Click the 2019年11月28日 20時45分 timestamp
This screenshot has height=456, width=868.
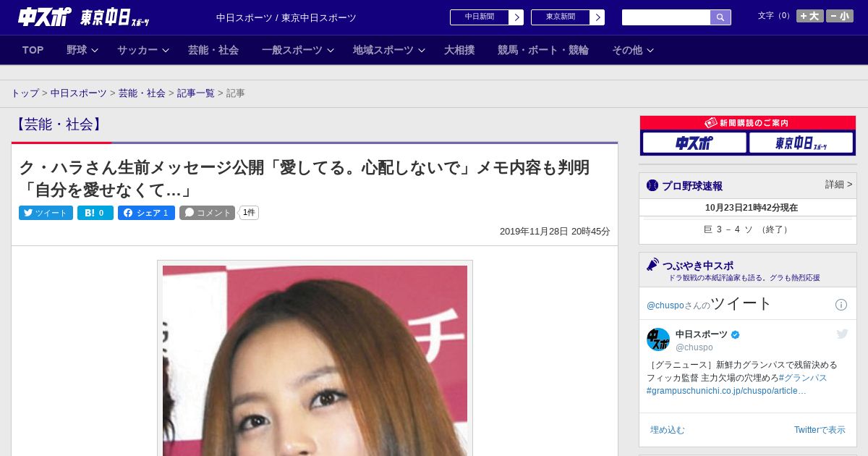(x=555, y=232)
